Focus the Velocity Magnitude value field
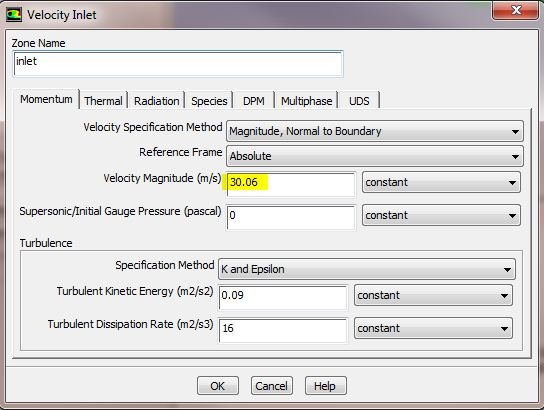 pyautogui.click(x=291, y=184)
